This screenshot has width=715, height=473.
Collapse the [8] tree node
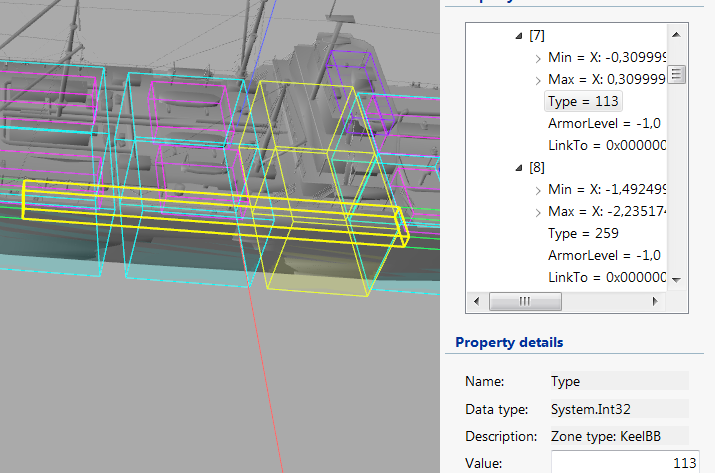pyautogui.click(x=519, y=168)
